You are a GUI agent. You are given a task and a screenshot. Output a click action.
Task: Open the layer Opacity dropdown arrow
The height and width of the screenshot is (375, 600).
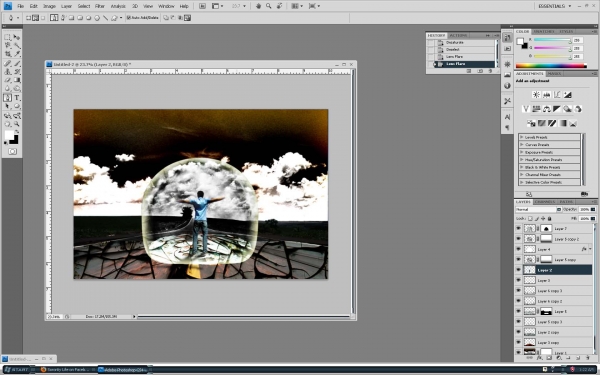593,209
